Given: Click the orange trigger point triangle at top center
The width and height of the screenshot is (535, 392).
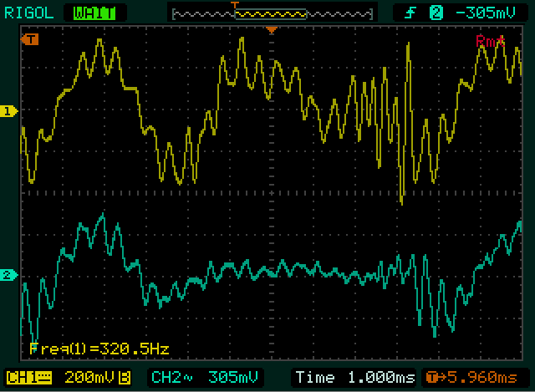Looking at the screenshot, I should pos(271,31).
